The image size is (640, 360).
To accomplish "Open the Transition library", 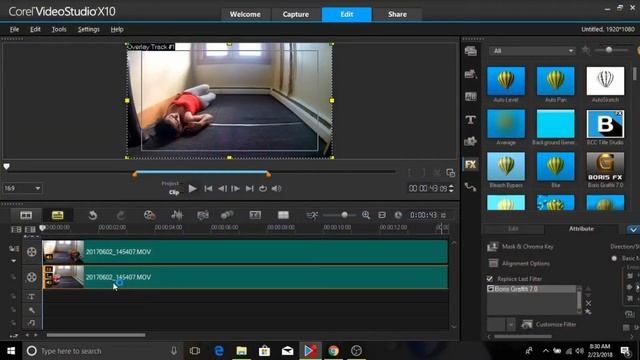I will point(471,97).
